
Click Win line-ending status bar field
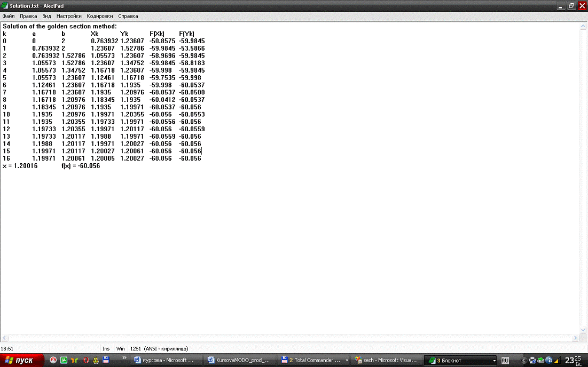(x=120, y=349)
